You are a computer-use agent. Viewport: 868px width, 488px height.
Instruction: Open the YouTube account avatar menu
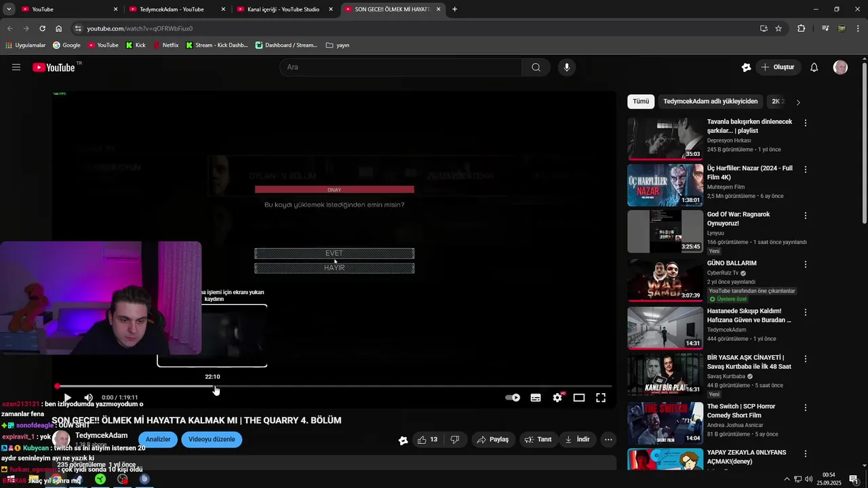(x=840, y=67)
